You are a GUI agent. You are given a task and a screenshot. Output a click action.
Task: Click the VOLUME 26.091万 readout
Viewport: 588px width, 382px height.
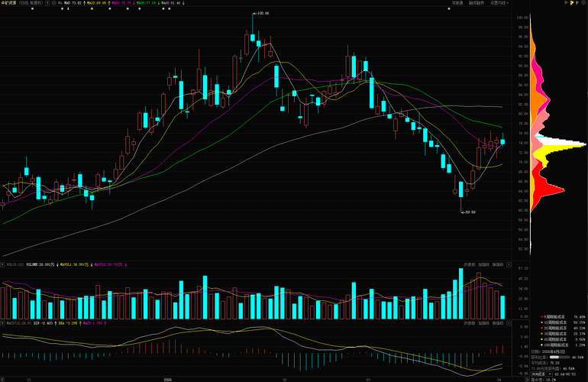[x=40, y=264]
